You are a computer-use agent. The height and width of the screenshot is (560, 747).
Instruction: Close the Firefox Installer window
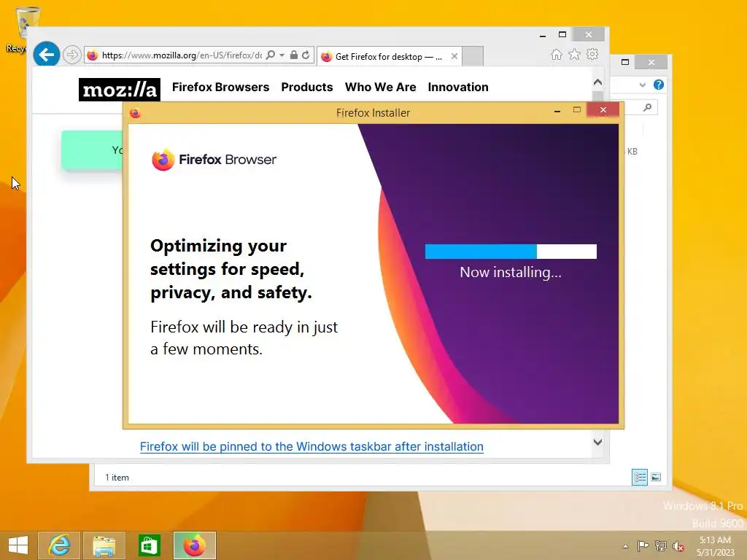tap(603, 110)
